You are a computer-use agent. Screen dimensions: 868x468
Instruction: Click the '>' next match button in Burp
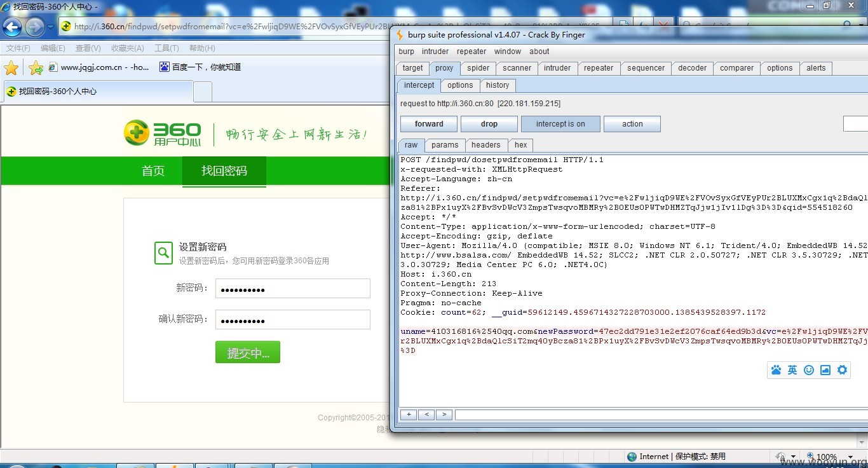tap(444, 415)
